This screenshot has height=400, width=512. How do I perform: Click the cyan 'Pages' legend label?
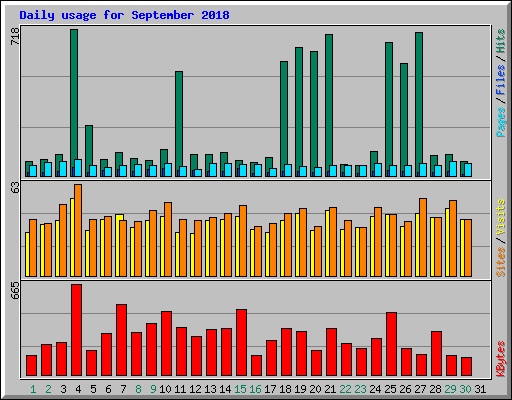(500, 122)
